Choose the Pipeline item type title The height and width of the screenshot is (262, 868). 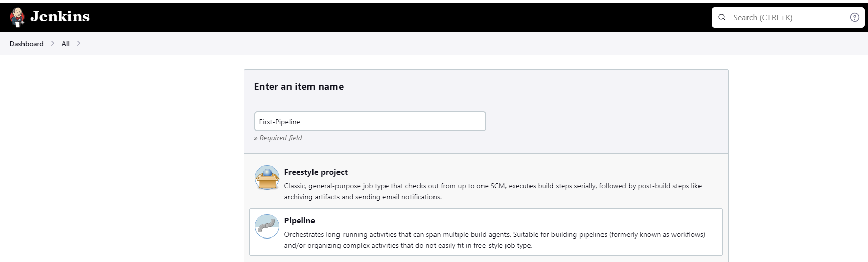click(299, 221)
